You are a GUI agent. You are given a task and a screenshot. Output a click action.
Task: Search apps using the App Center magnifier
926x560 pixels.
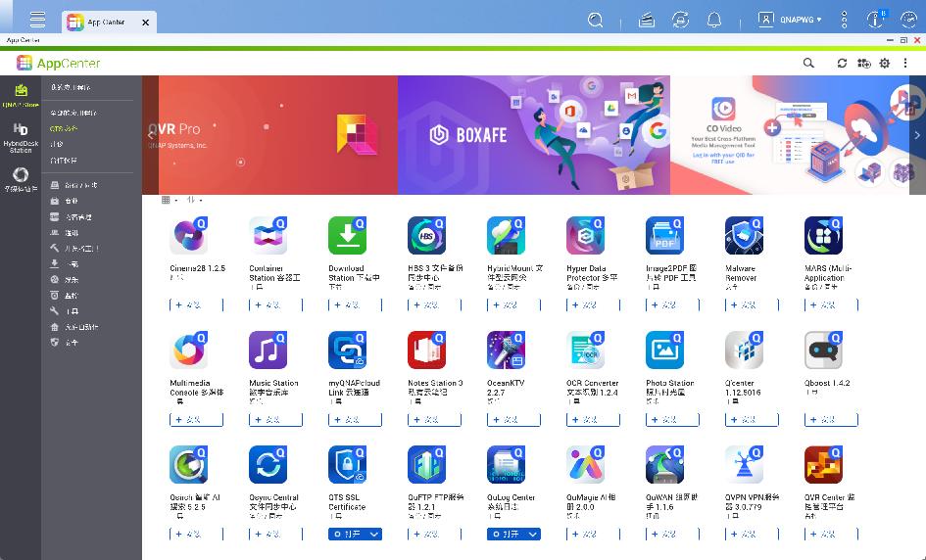click(x=808, y=63)
